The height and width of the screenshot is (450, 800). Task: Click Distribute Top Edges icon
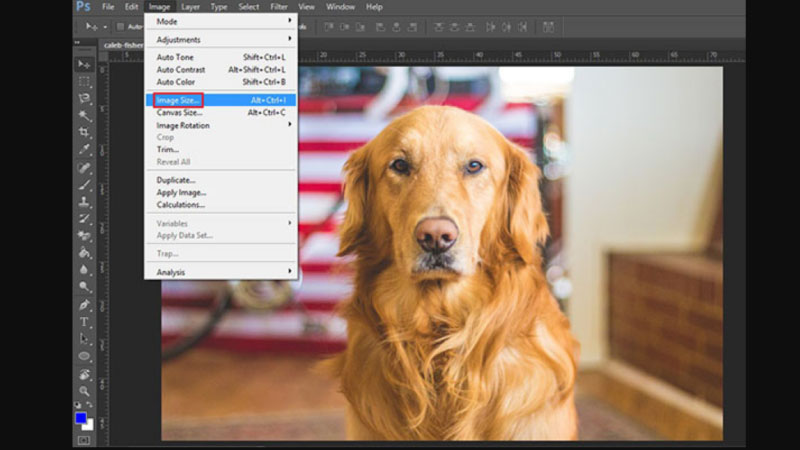[439, 27]
